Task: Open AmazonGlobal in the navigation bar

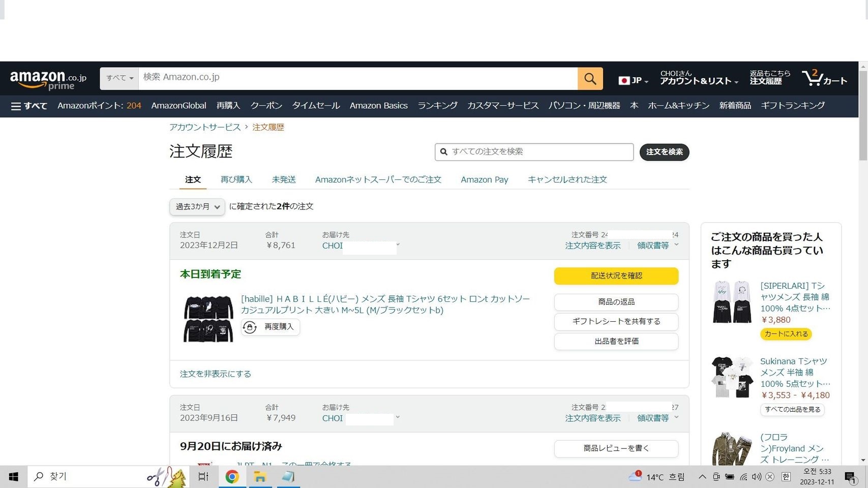Action: (178, 106)
